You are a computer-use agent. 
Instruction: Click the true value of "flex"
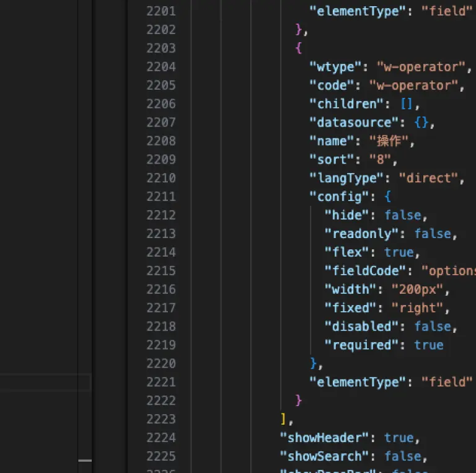(399, 252)
